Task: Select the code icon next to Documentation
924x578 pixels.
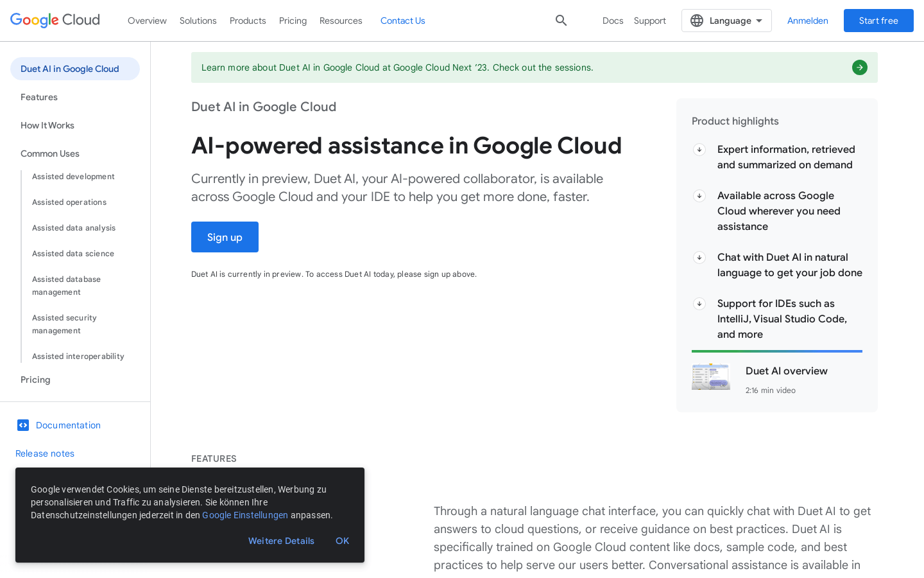Action: coord(23,425)
